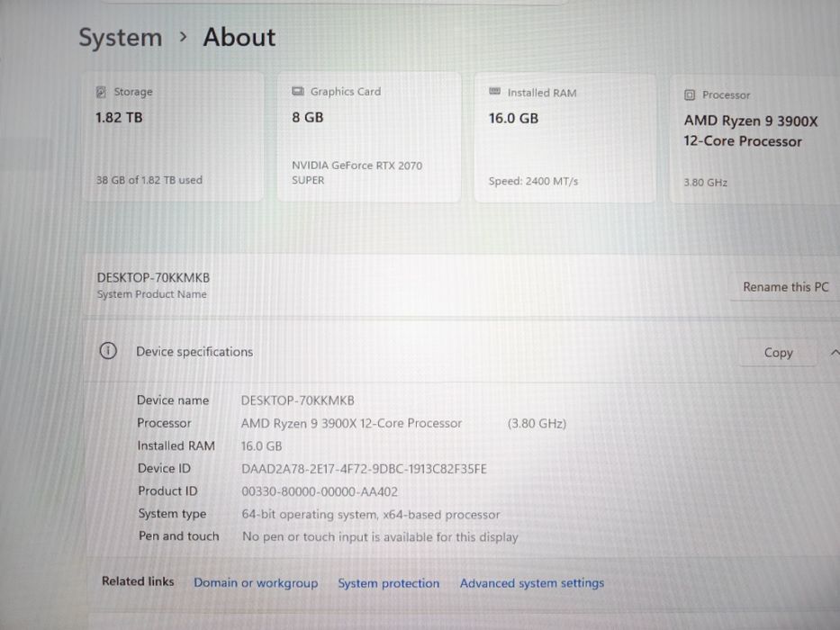Select the Storage card showing 1.82 TB
This screenshot has height=630, width=840.
point(173,137)
